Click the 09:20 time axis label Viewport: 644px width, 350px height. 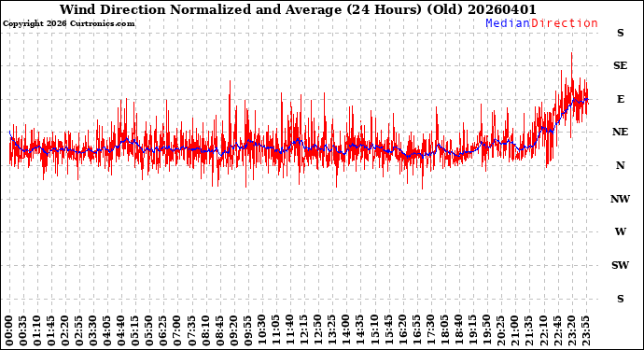click(233, 330)
